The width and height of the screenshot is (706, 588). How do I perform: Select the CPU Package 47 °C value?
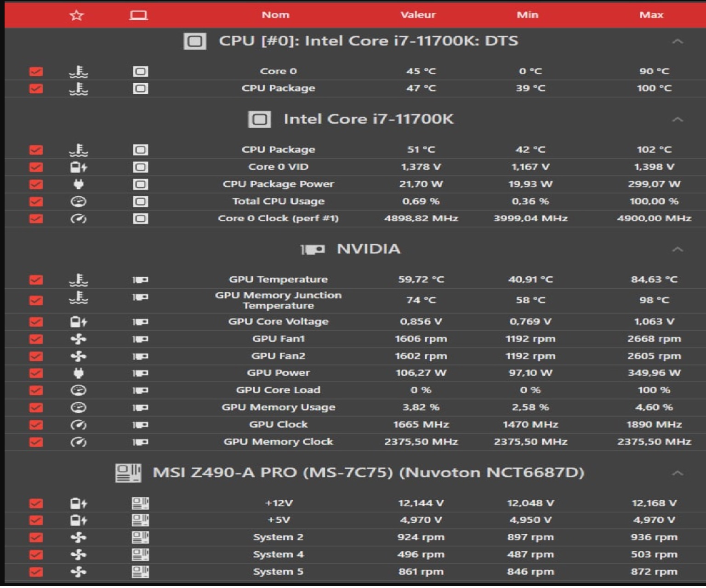coord(421,88)
